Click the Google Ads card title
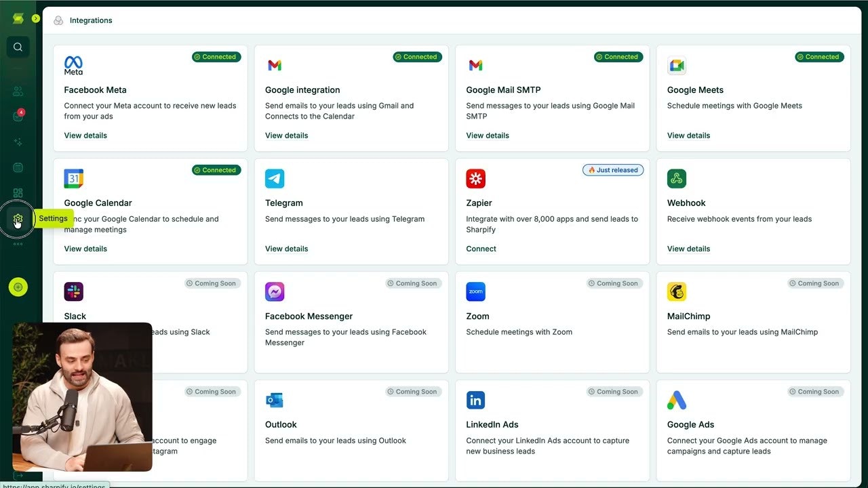Screen dimensions: 868x488 pyautogui.click(x=690, y=425)
